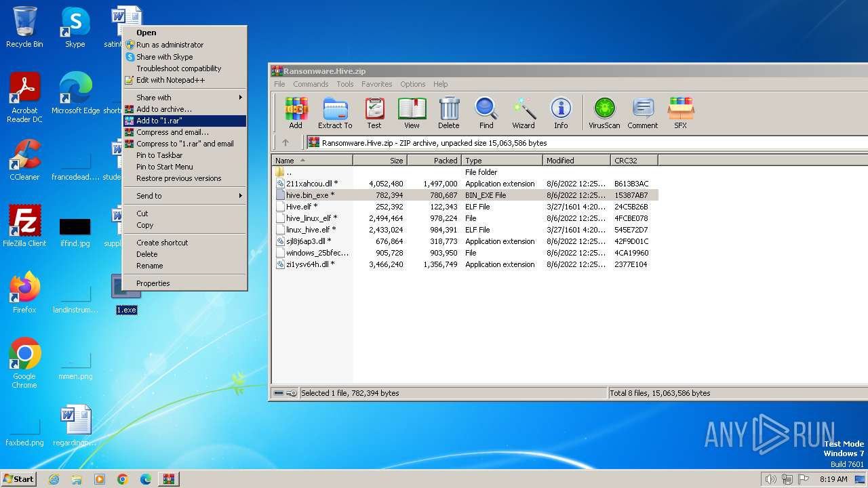868x488 pixels.
Task: Choose Edit with Notepad++
Action: tap(184, 80)
